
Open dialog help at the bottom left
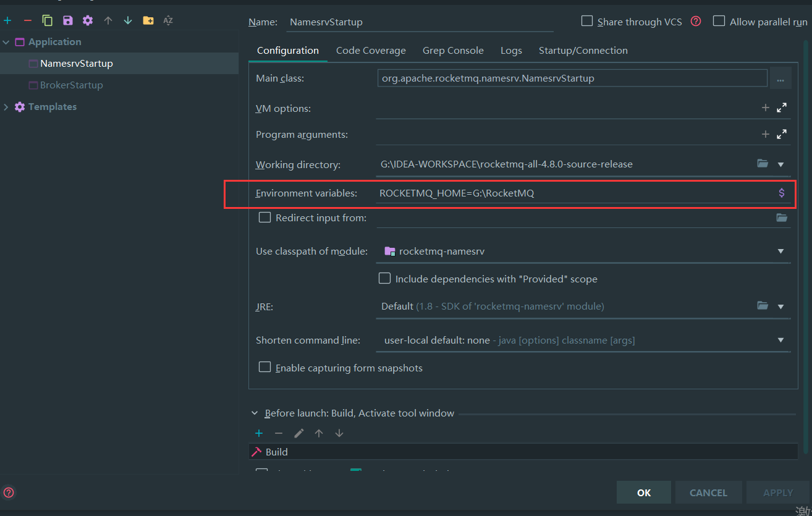[9, 493]
